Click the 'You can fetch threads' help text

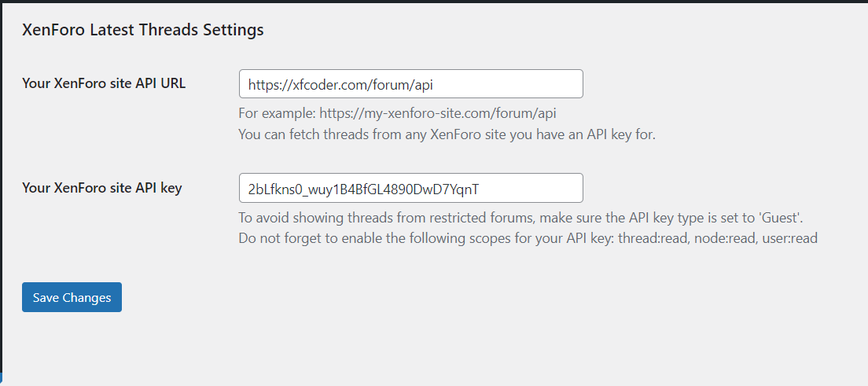pos(447,134)
